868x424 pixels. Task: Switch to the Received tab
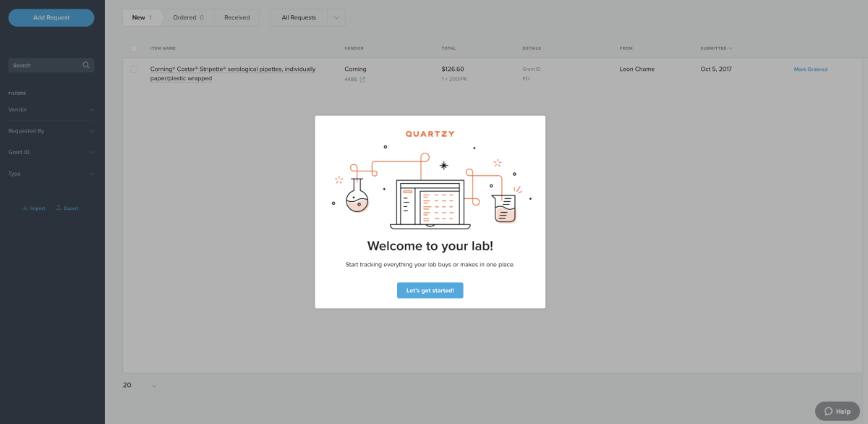tap(237, 17)
